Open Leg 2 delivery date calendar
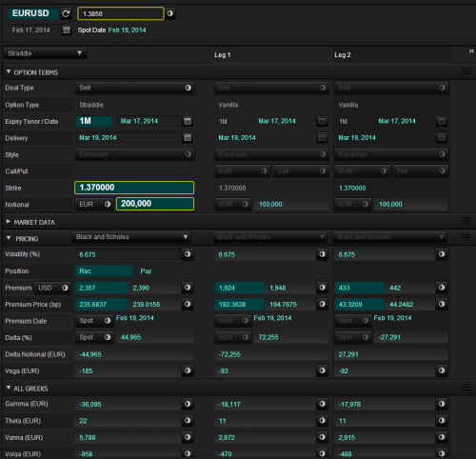This screenshot has width=476, height=459. coord(442,137)
